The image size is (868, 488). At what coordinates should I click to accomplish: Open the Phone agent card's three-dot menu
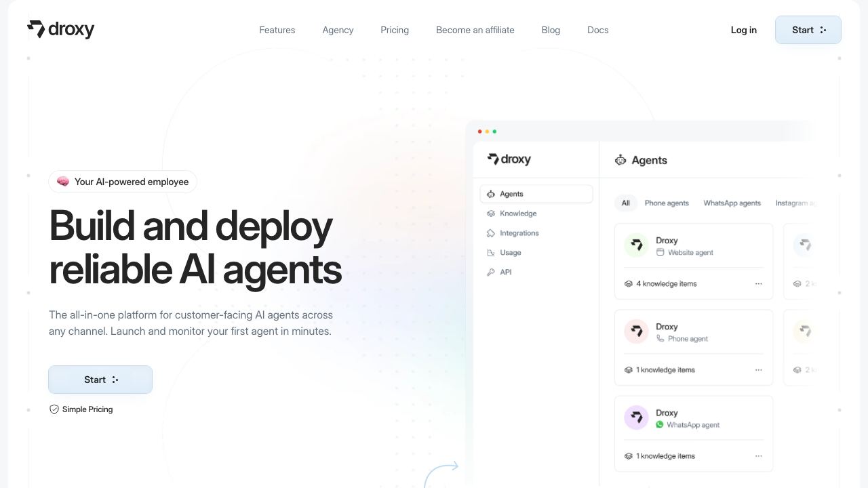point(758,370)
